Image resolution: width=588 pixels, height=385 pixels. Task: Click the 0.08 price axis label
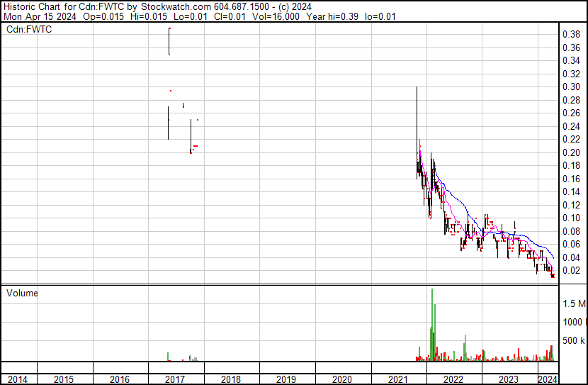571,232
